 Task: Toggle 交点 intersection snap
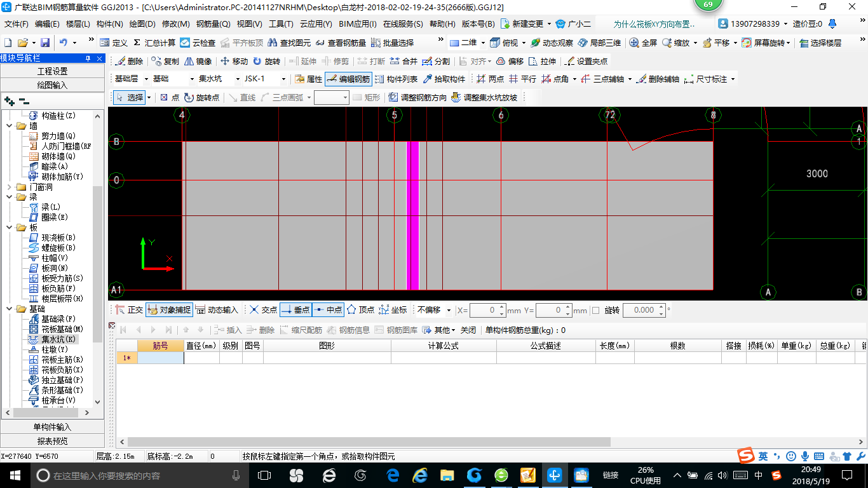click(263, 309)
